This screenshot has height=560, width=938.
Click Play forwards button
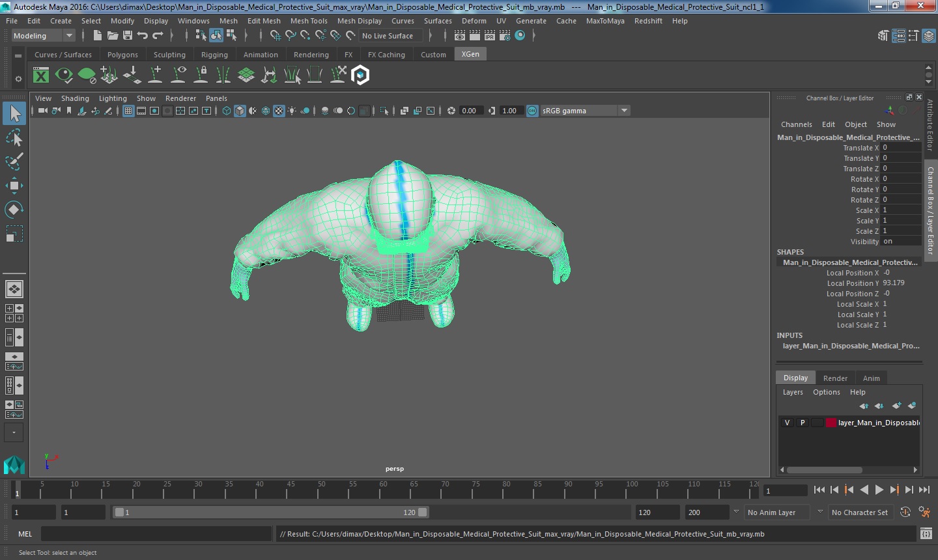tap(879, 490)
